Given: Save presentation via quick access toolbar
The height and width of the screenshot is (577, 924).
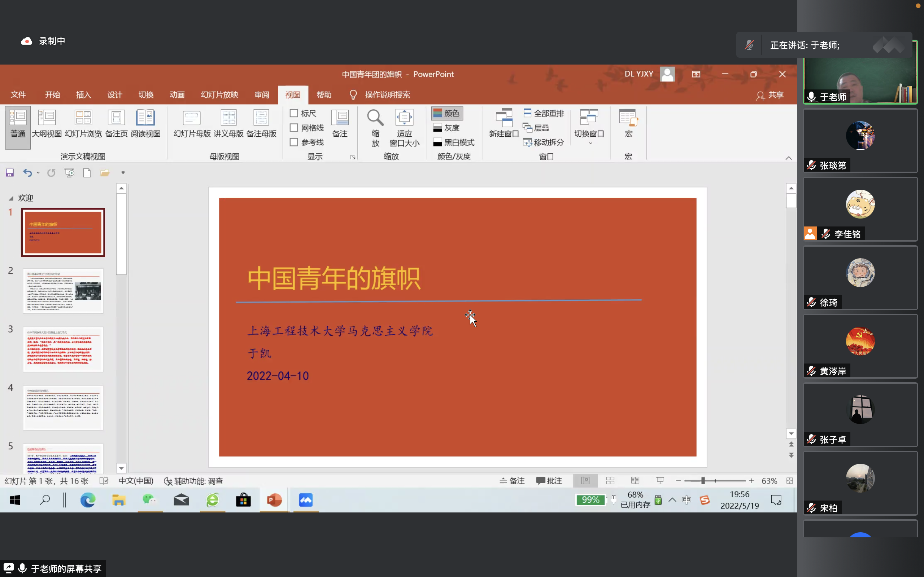Looking at the screenshot, I should coord(9,173).
